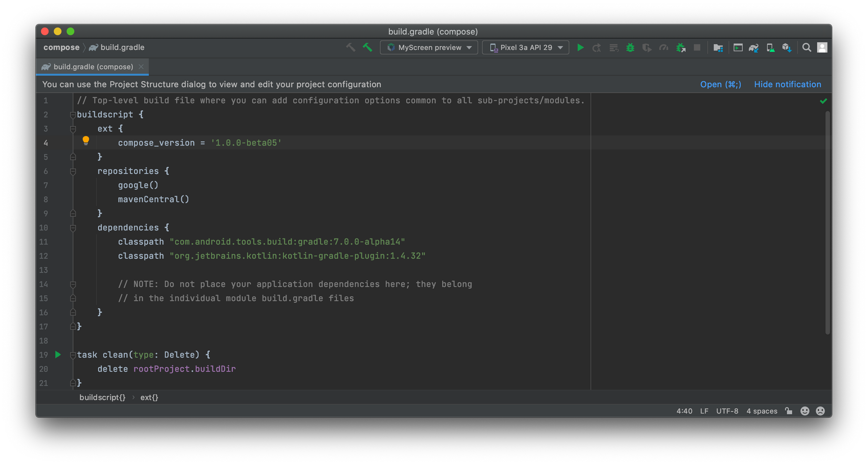The width and height of the screenshot is (868, 465).
Task: Sync project with Gradle files elephant icon
Action: [754, 47]
